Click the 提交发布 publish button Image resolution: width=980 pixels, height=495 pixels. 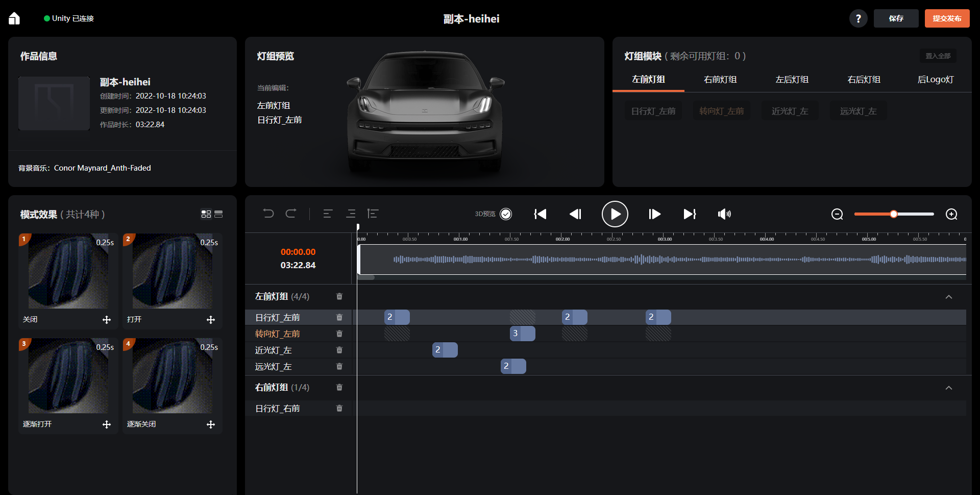[947, 18]
